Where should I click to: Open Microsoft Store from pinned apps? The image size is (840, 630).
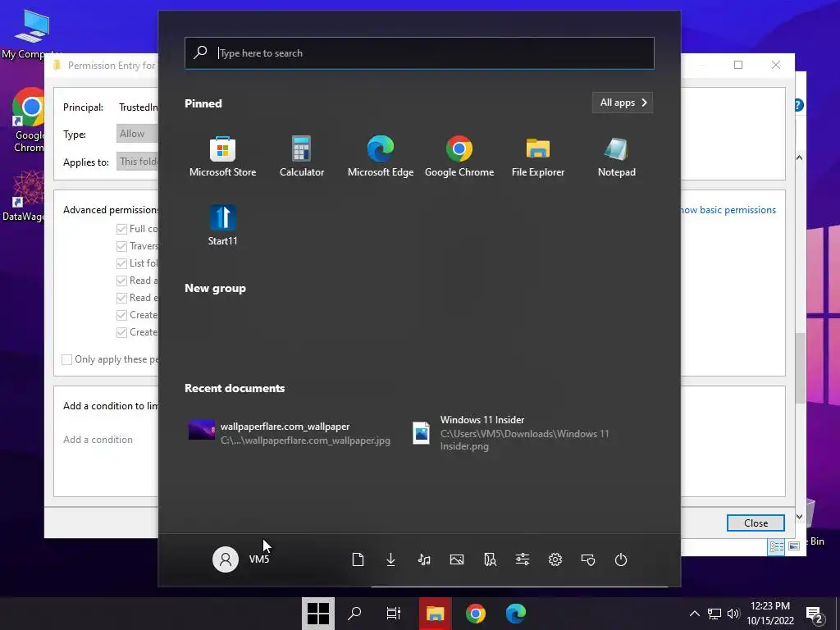point(222,156)
